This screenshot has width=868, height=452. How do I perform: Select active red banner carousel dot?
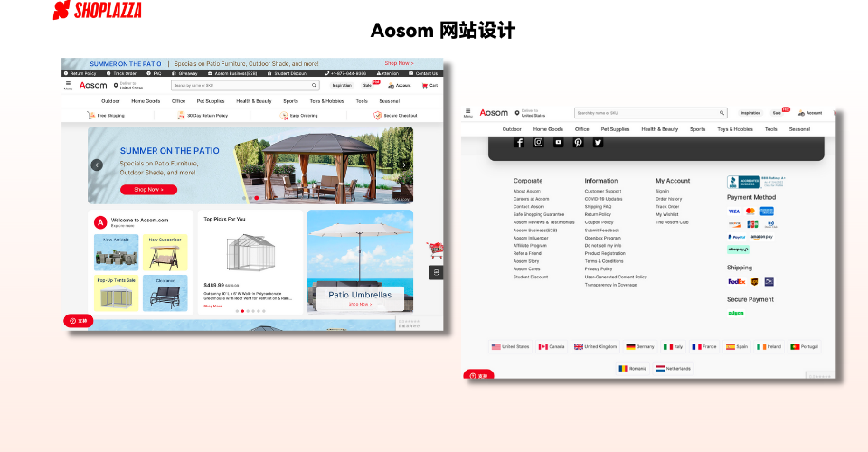point(256,198)
